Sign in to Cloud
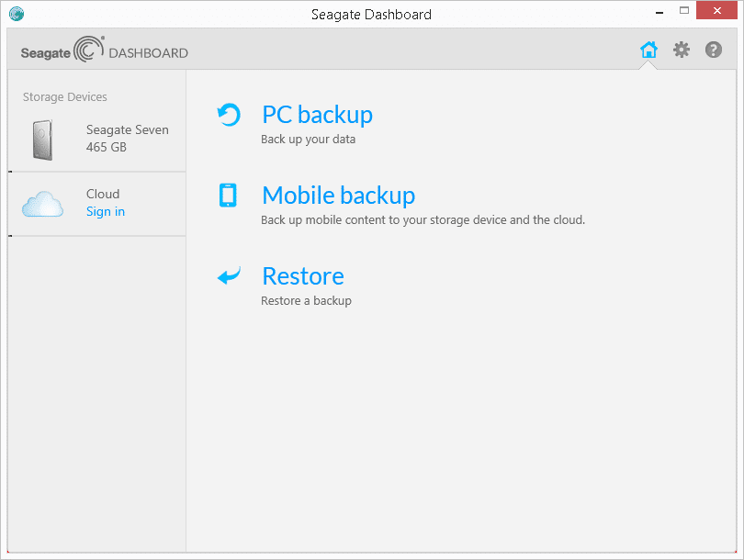The image size is (744, 560). pos(106,211)
